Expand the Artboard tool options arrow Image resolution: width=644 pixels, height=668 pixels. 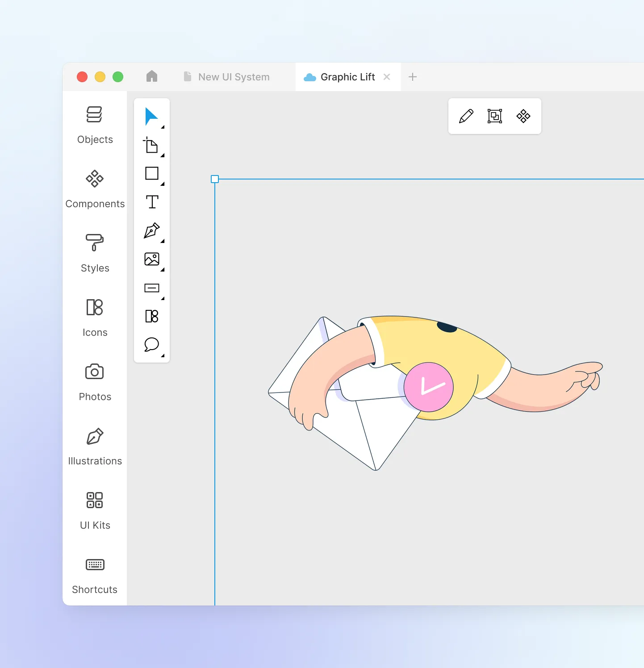coord(163,155)
